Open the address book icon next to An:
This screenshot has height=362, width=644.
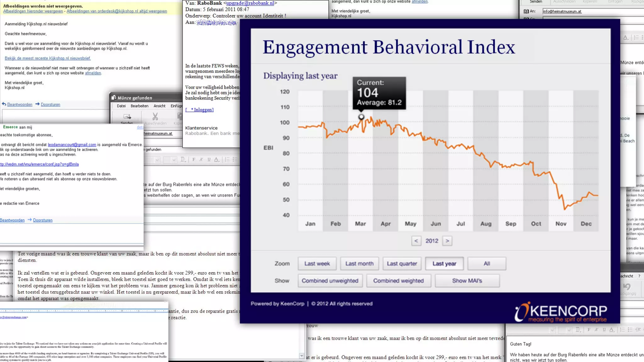coord(526,11)
